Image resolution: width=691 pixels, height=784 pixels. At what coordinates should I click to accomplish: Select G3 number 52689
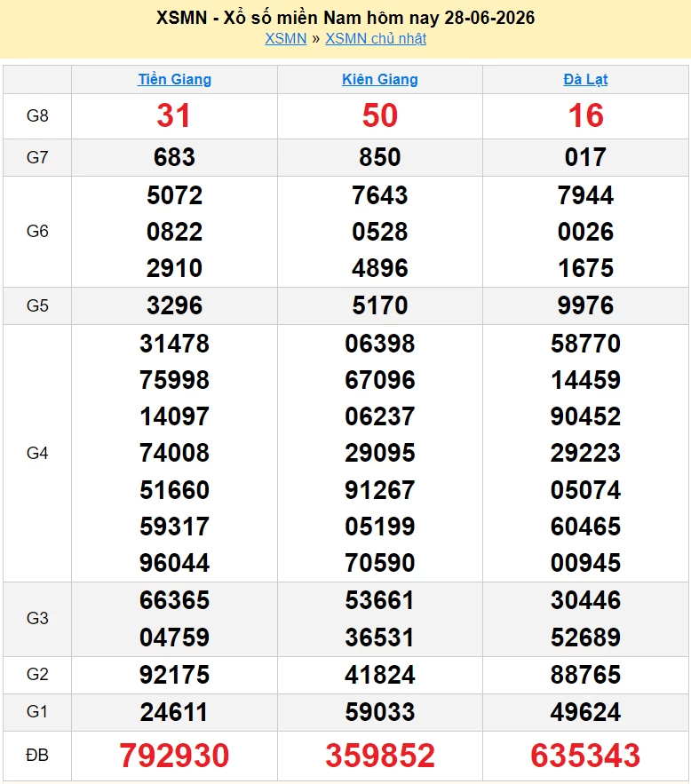tap(585, 637)
